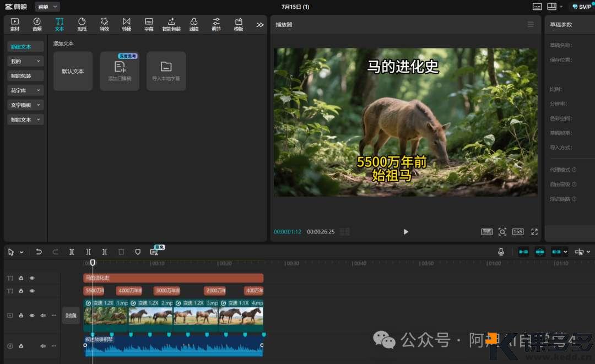The width and height of the screenshot is (595, 364).
Task: Click the preview zoom focus icon
Action: point(502,232)
